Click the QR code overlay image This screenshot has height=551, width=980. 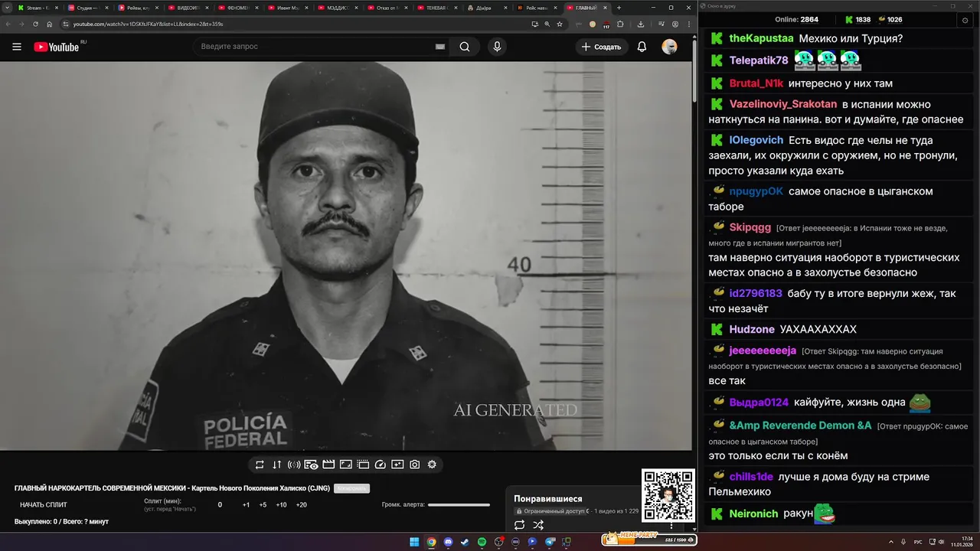tap(668, 496)
